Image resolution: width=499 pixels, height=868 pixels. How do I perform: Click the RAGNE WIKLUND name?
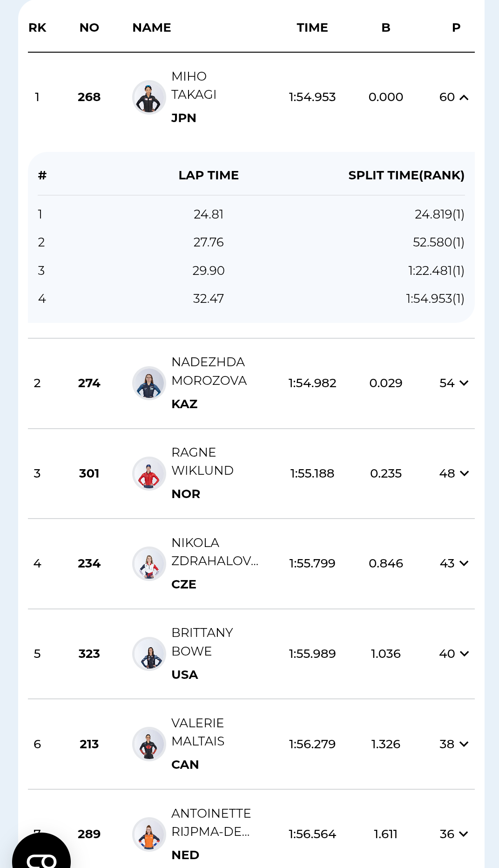click(202, 462)
